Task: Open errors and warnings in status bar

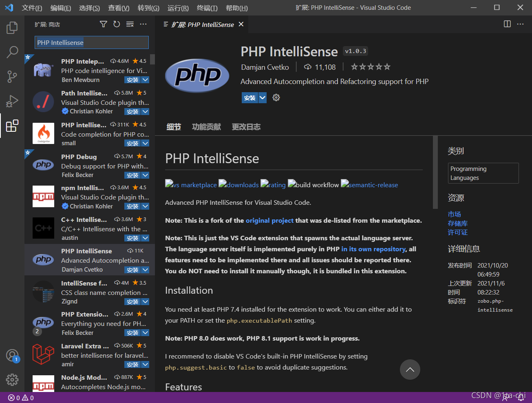Action: (x=21, y=398)
